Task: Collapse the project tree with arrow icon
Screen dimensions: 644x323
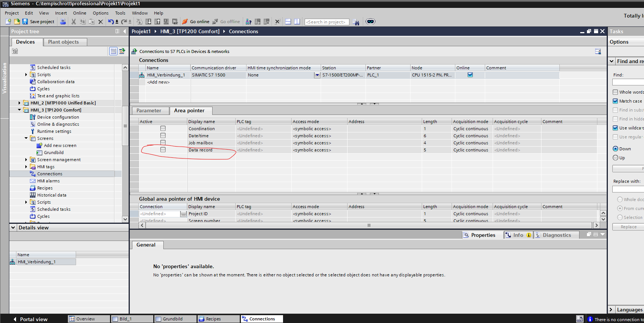Action: (x=125, y=31)
